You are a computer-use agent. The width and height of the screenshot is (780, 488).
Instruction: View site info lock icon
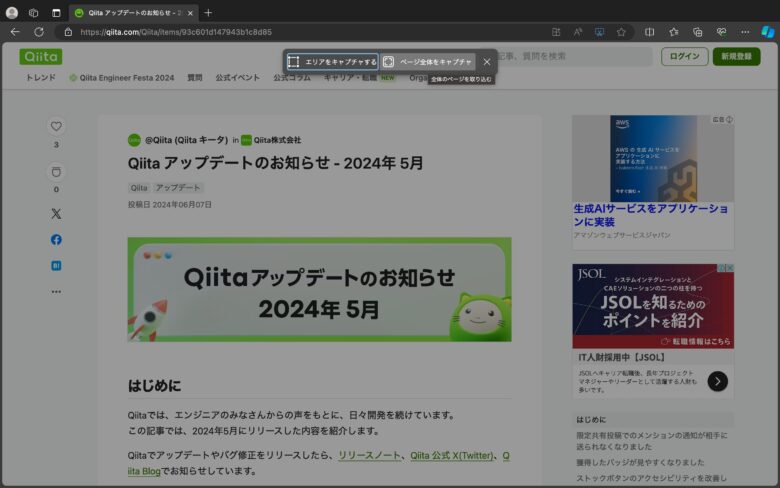pos(68,32)
